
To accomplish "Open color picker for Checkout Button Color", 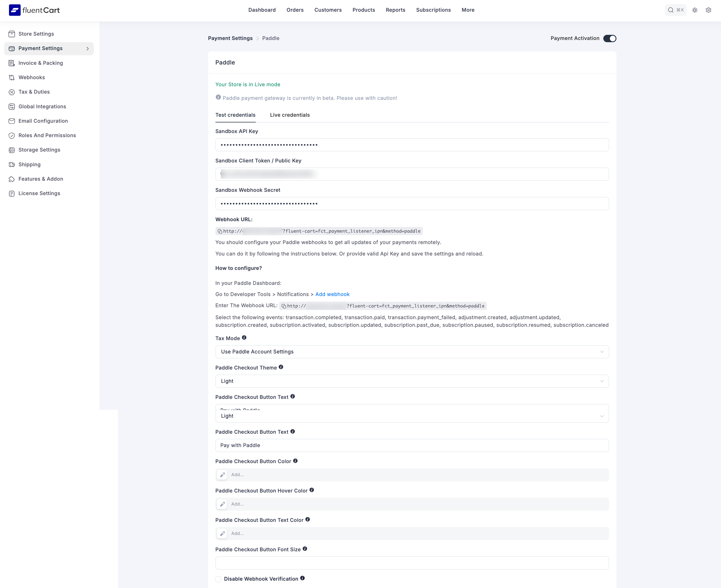I will click(x=222, y=475).
